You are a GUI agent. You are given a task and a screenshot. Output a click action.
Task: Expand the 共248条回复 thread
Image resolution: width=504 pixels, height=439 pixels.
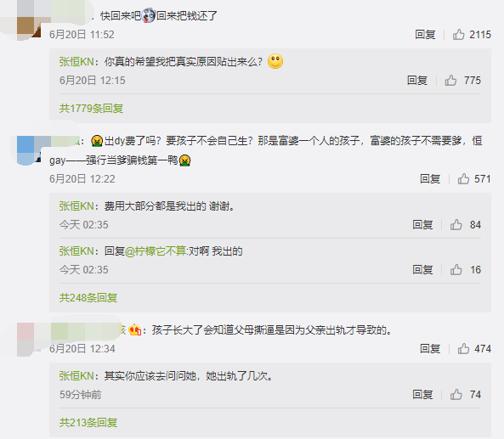tap(88, 298)
